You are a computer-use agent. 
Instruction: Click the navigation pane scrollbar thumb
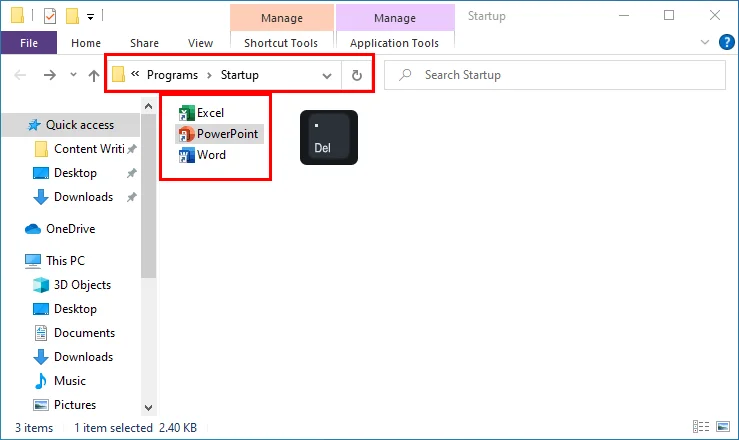coord(148,196)
